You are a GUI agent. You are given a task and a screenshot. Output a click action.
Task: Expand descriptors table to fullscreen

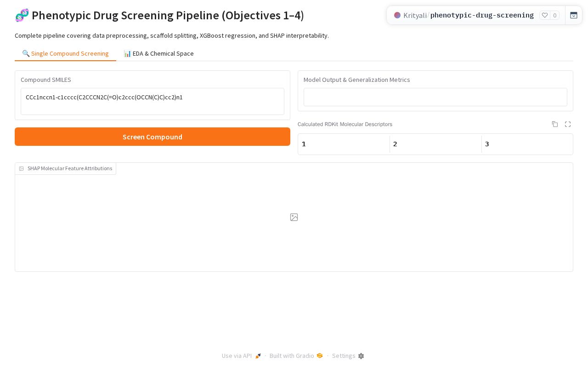point(568,124)
